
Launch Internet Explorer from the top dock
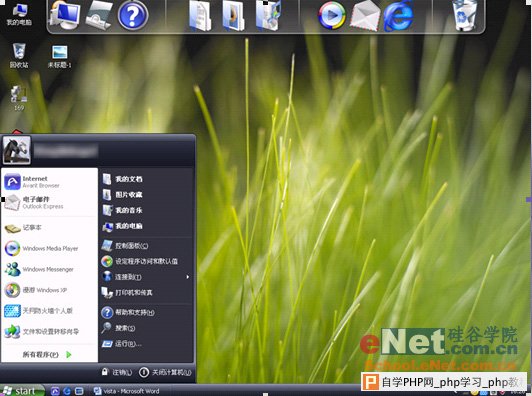399,16
